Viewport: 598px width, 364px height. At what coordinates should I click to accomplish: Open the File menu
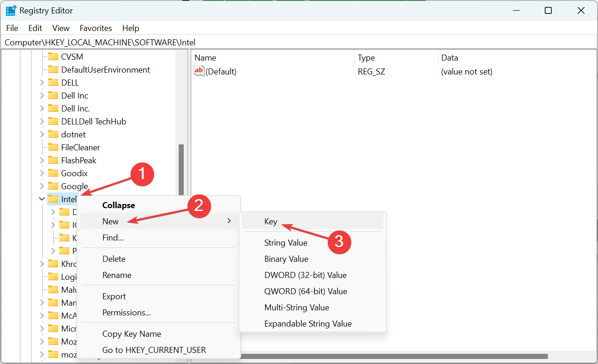pos(12,28)
